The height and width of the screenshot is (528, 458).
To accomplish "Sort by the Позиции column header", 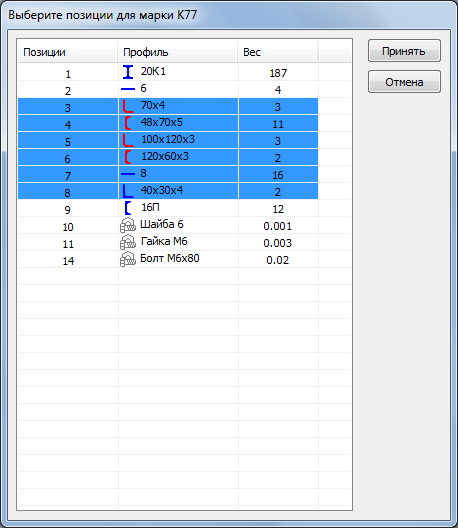I will tap(67, 52).
